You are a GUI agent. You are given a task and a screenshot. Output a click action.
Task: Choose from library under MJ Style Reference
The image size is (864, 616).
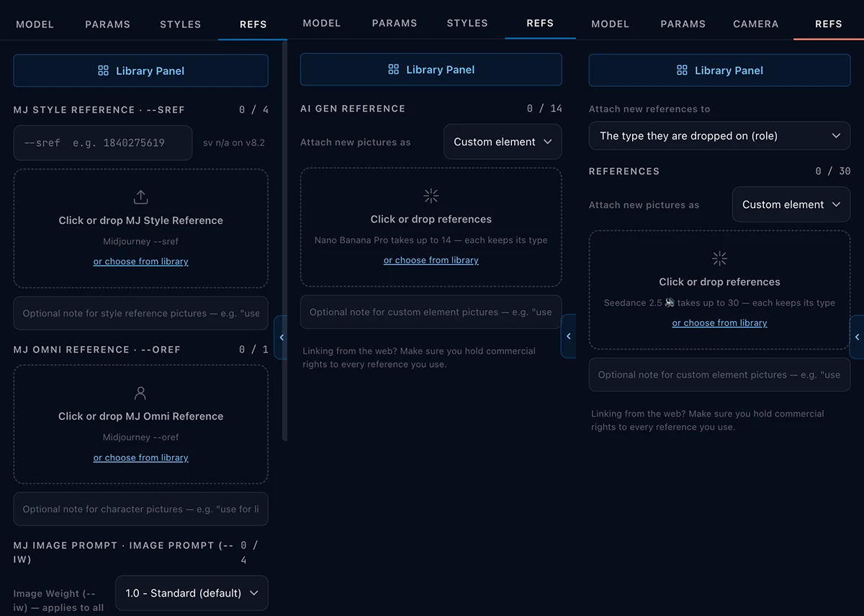pos(140,261)
